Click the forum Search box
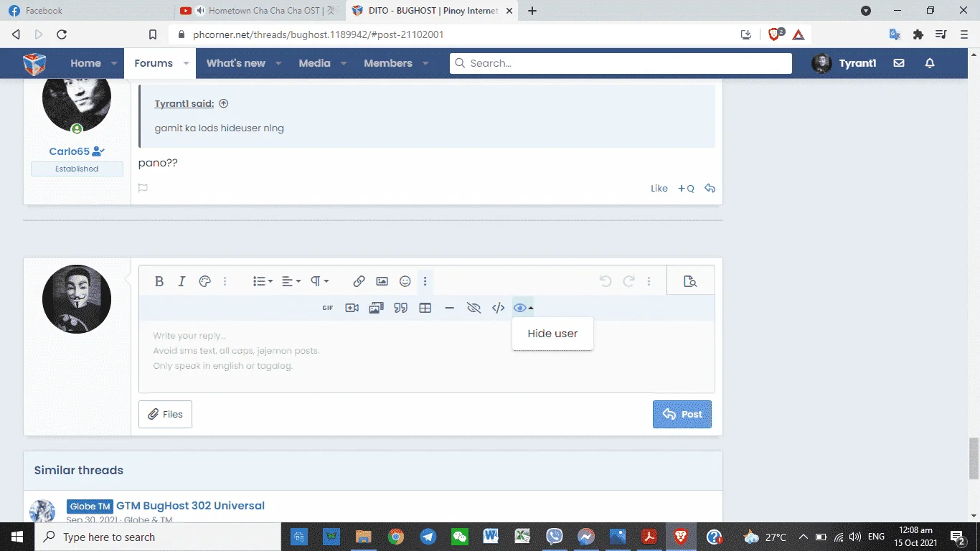This screenshot has width=980, height=551. click(621, 63)
